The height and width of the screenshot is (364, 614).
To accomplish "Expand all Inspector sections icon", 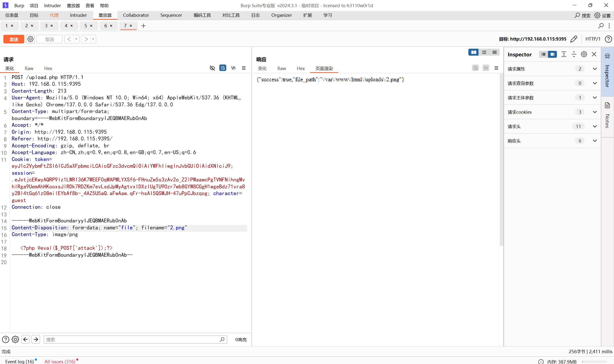I will tap(564, 54).
